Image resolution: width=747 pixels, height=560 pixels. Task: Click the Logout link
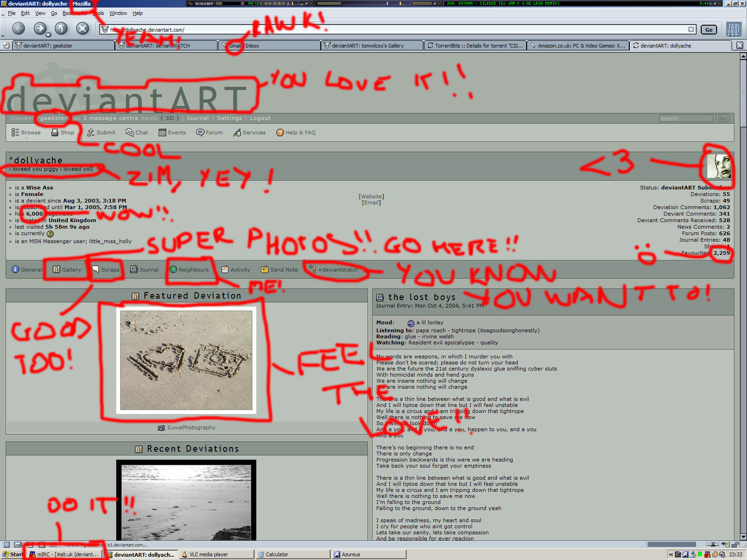click(x=260, y=118)
